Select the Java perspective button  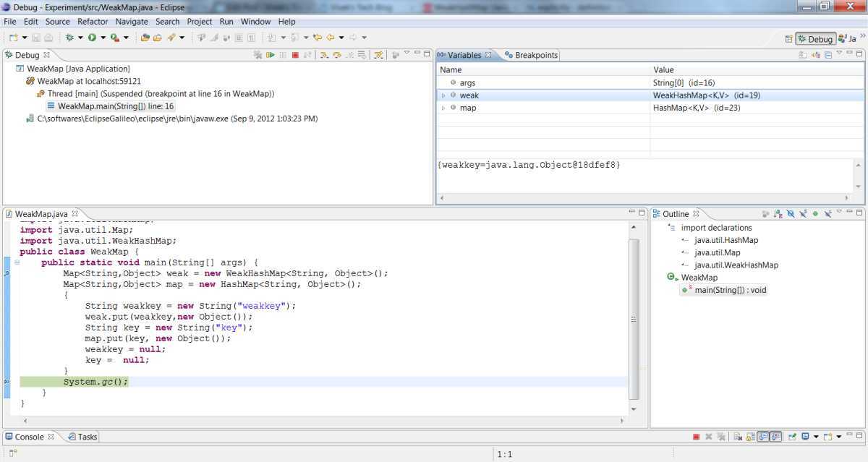pos(848,39)
